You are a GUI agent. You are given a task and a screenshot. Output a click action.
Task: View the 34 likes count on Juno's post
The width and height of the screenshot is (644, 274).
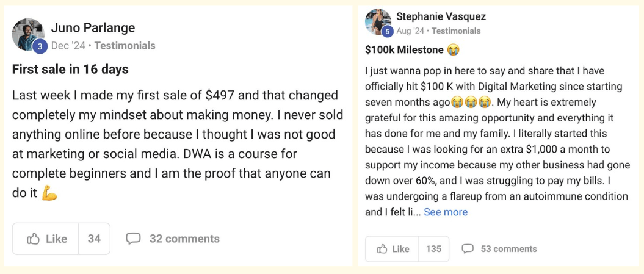[x=94, y=239]
